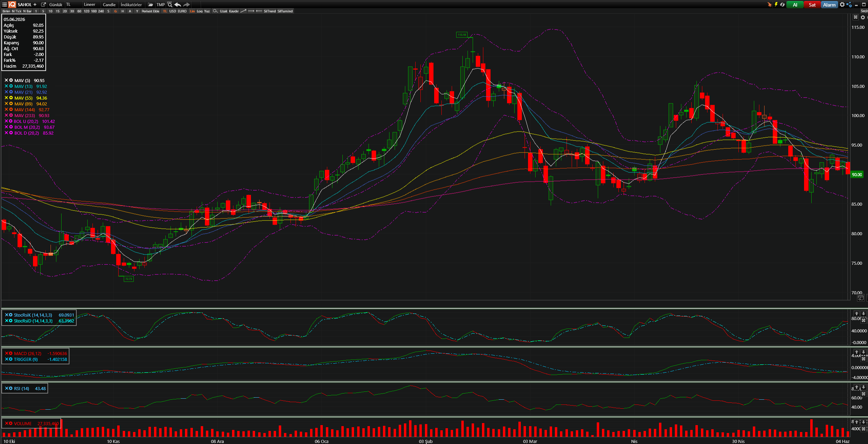The width and height of the screenshot is (868, 444).
Task: Open MAV (55) indicator color settings circle
Action: tap(11, 98)
